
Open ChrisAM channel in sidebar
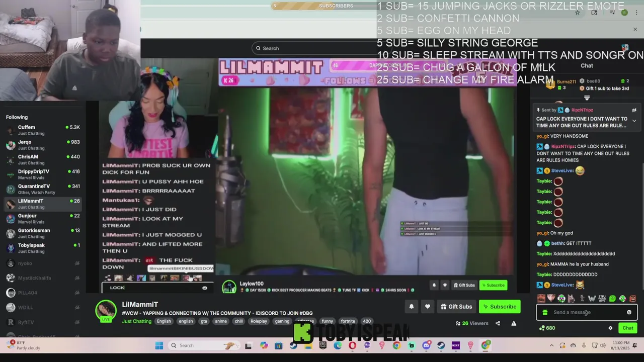coord(43,159)
